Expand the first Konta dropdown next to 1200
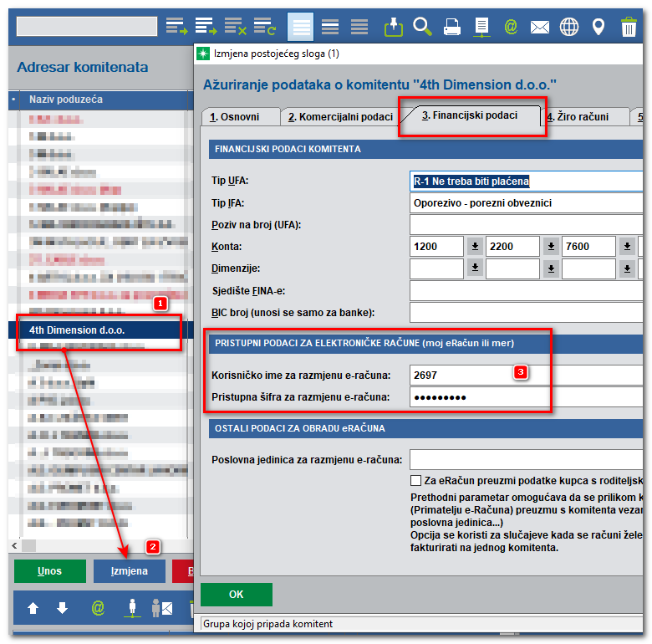 point(476,246)
